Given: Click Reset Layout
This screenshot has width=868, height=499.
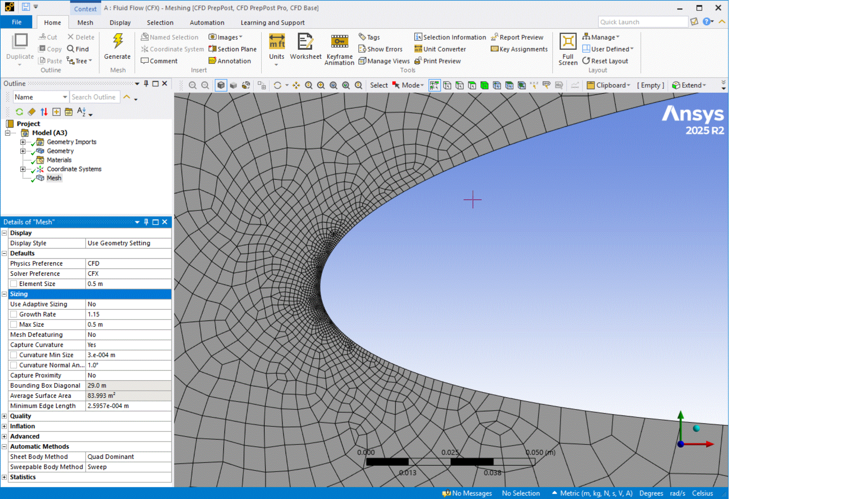Looking at the screenshot, I should pyautogui.click(x=605, y=61).
